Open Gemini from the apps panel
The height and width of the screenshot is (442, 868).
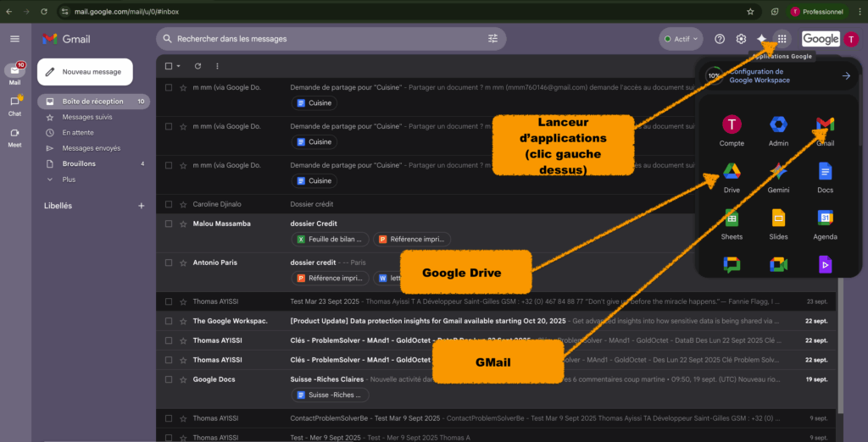coord(778,173)
